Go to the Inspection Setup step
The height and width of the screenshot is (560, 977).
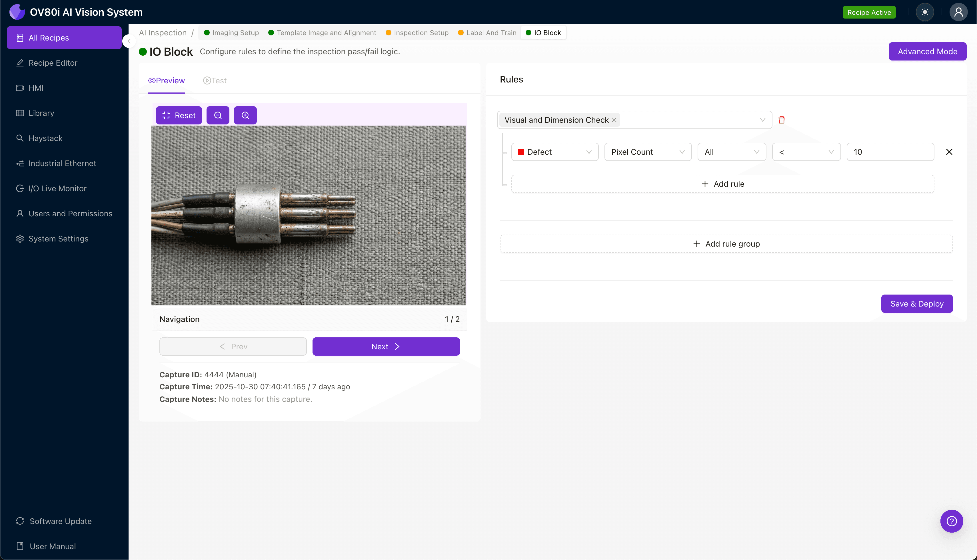417,33
